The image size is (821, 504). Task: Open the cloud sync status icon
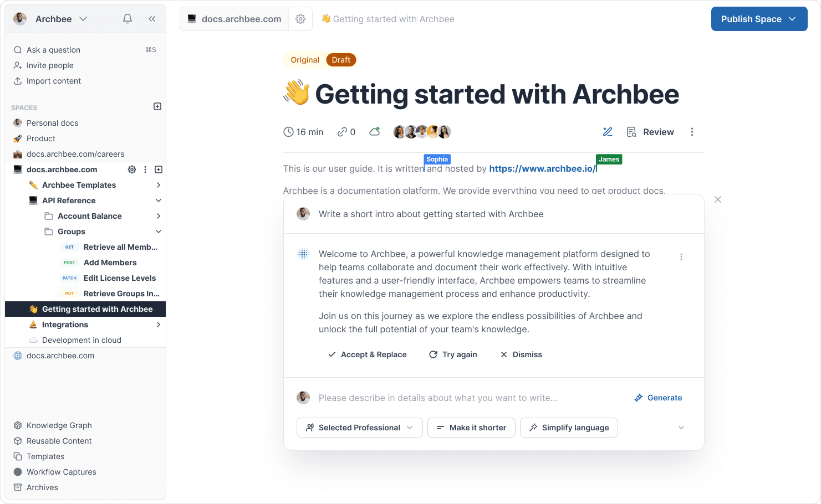click(x=375, y=132)
